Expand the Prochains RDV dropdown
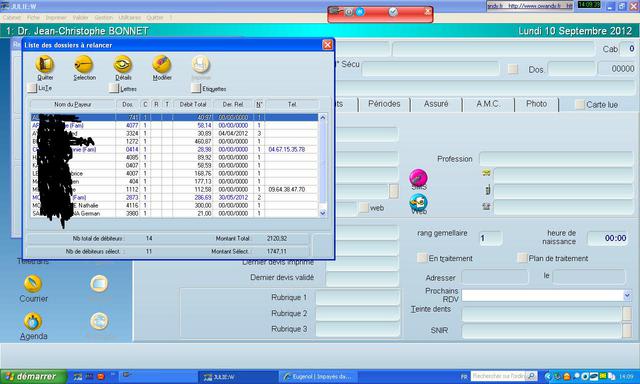The image size is (640, 384). 627,295
